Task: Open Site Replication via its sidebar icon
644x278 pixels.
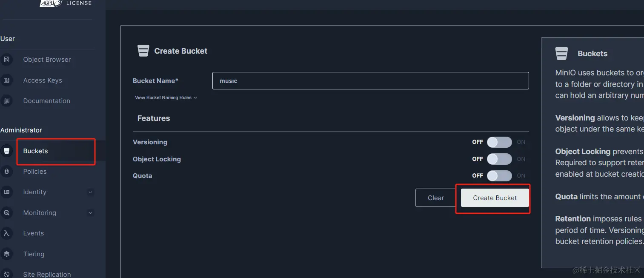Action: pos(8,274)
